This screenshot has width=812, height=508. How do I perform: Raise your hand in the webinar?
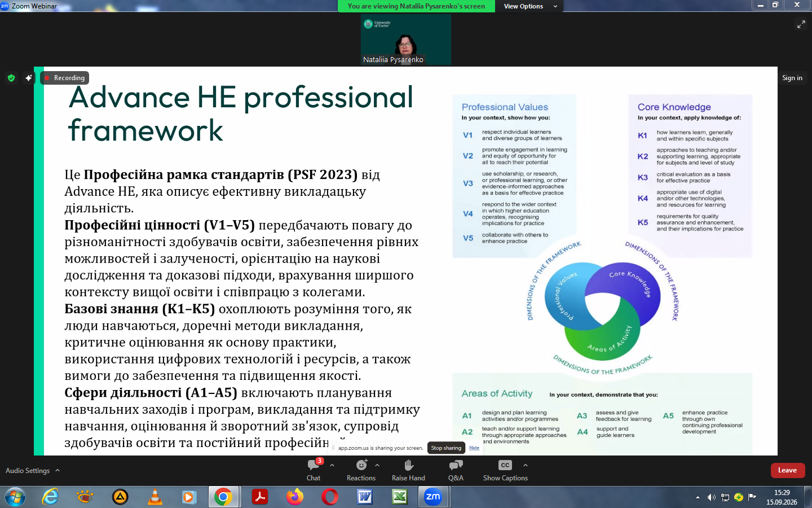[x=408, y=470]
